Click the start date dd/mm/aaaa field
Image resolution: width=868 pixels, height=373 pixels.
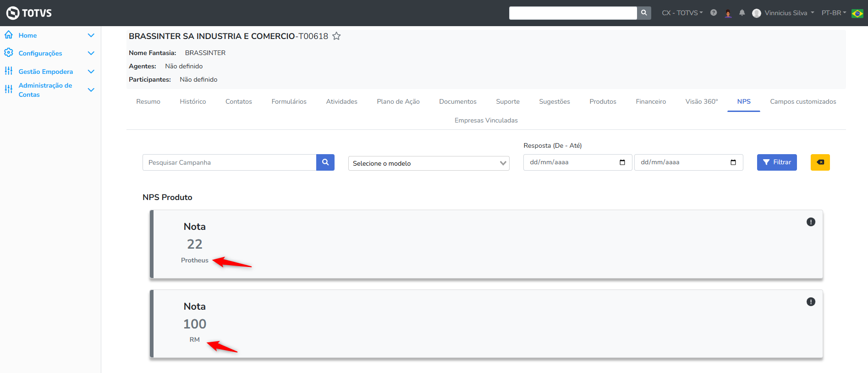click(x=578, y=162)
